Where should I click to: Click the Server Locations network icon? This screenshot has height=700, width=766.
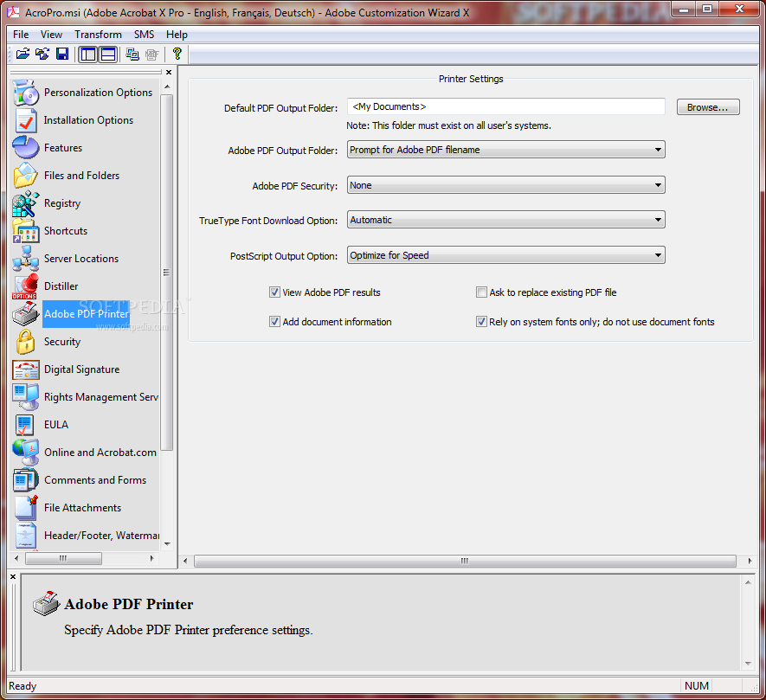pyautogui.click(x=25, y=259)
